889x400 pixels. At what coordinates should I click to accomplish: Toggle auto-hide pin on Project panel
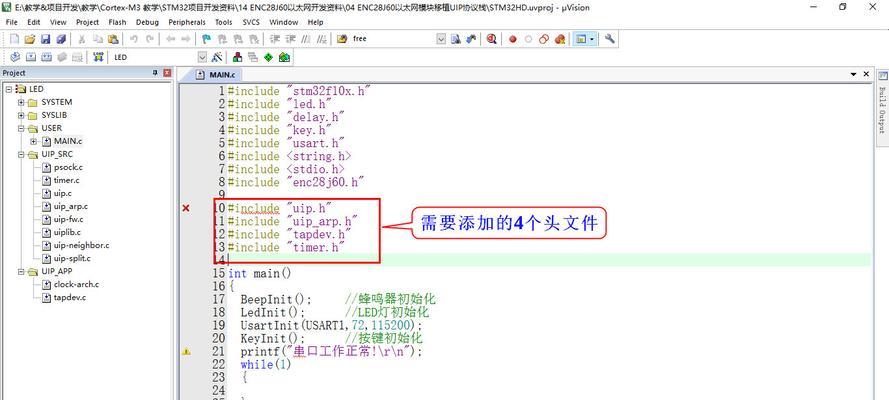click(155, 73)
